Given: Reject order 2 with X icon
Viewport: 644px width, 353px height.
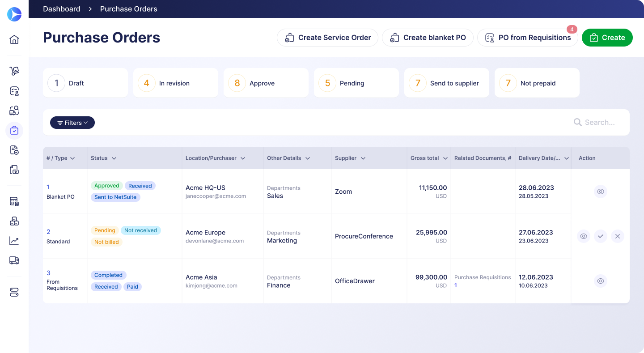Looking at the screenshot, I should 617,236.
